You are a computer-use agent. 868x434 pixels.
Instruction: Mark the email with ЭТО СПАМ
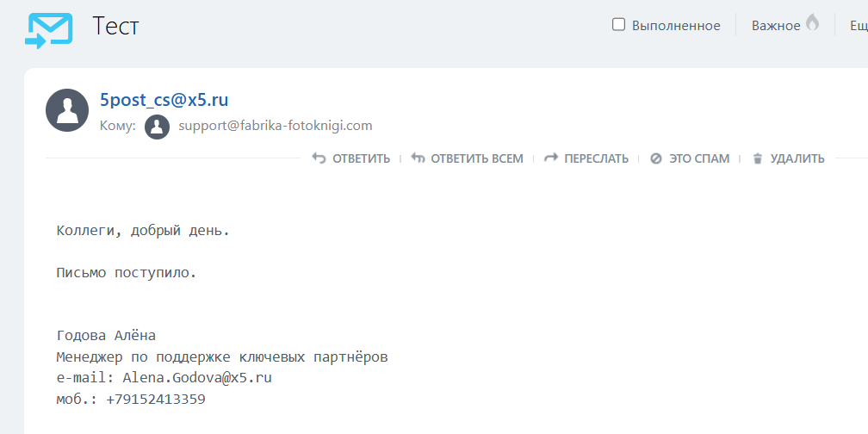click(690, 158)
